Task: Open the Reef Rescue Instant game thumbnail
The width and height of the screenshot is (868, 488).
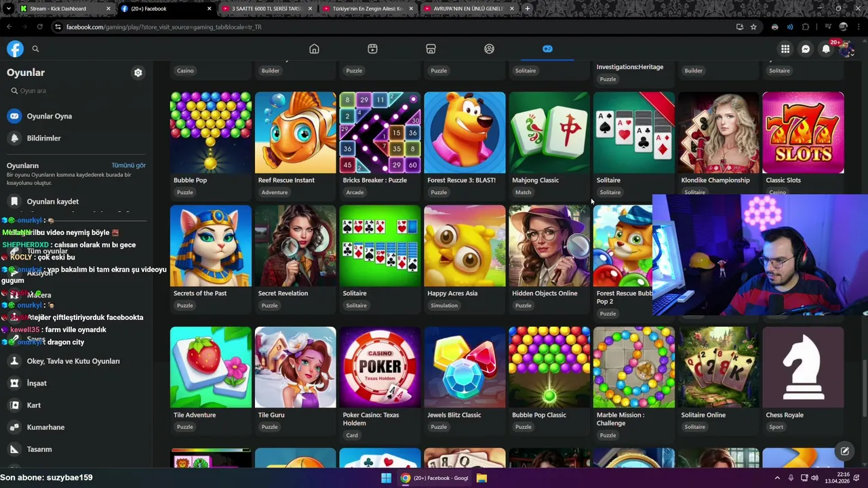Action: pos(296,133)
